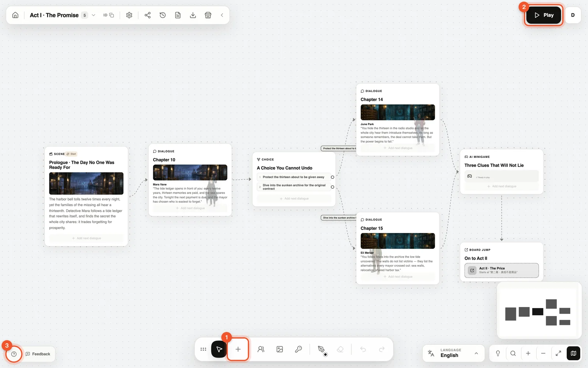Open canvas search magnifier
Image resolution: width=588 pixels, height=368 pixels.
pyautogui.click(x=513, y=353)
